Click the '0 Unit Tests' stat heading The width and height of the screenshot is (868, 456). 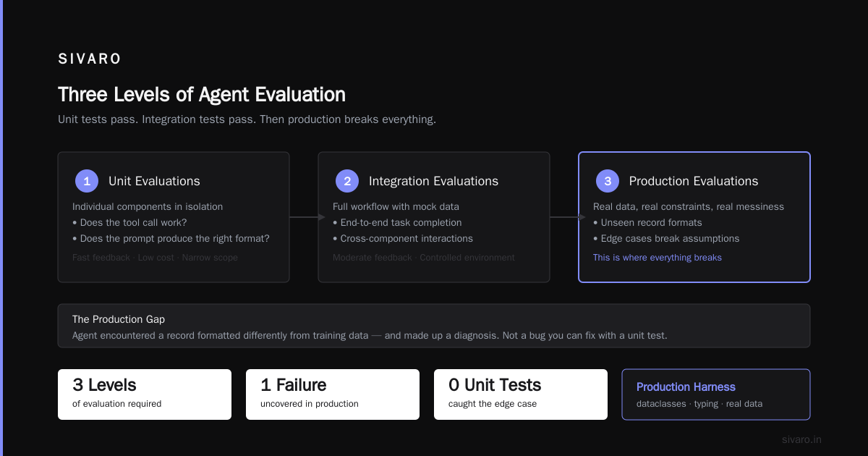pyautogui.click(x=495, y=385)
